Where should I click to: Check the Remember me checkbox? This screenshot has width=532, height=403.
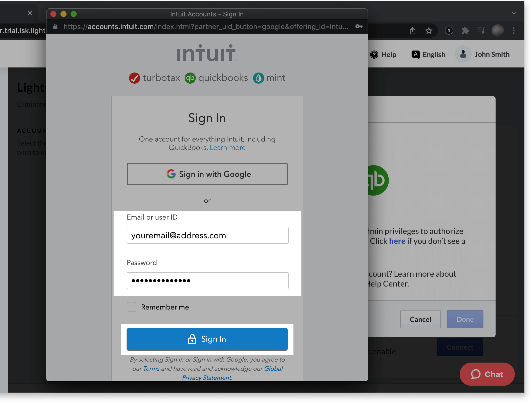(132, 307)
